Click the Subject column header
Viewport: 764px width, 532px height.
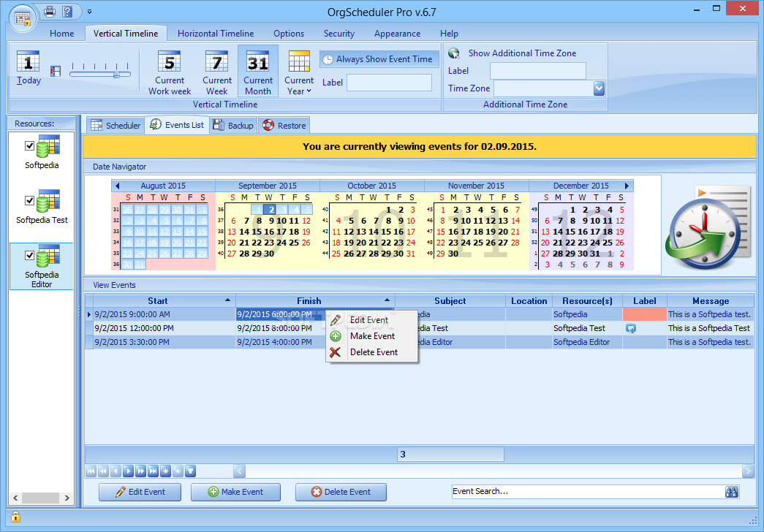[450, 301]
